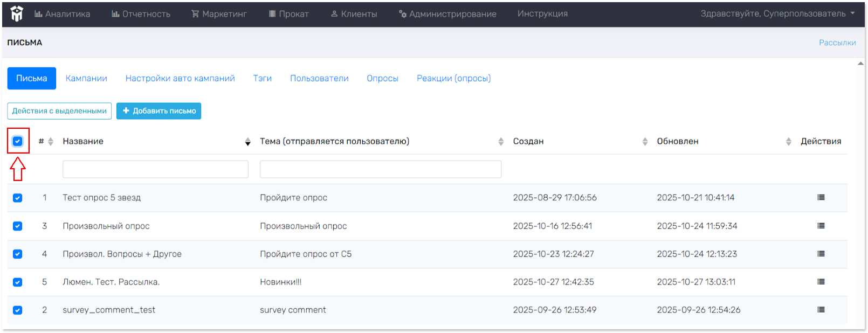Open the 'Администрирование' navbar menu
The width and height of the screenshot is (868, 333).
447,14
